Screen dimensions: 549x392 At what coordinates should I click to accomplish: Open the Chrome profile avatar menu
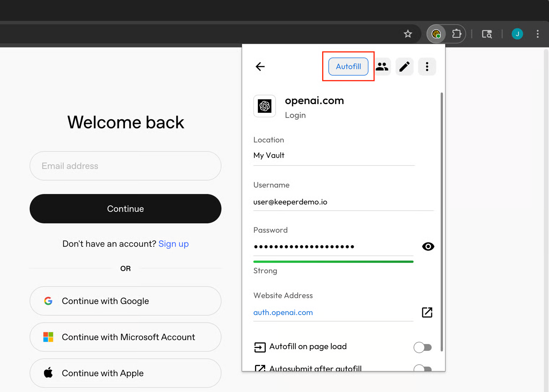517,34
